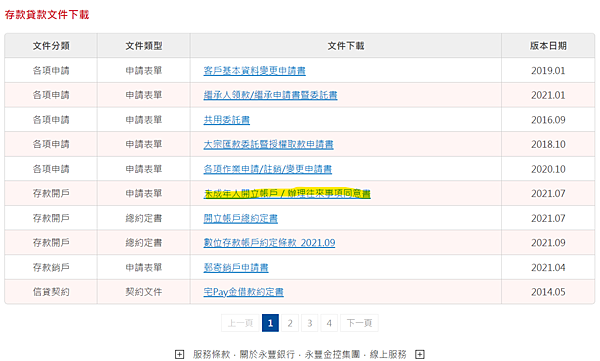Open 數位存款帳戶約定條款_2021.09 link
This screenshot has width=600, height=361.
pos(269,243)
